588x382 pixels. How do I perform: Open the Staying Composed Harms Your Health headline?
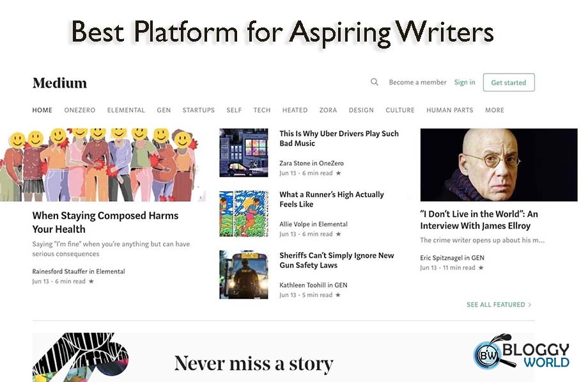pyautogui.click(x=105, y=222)
